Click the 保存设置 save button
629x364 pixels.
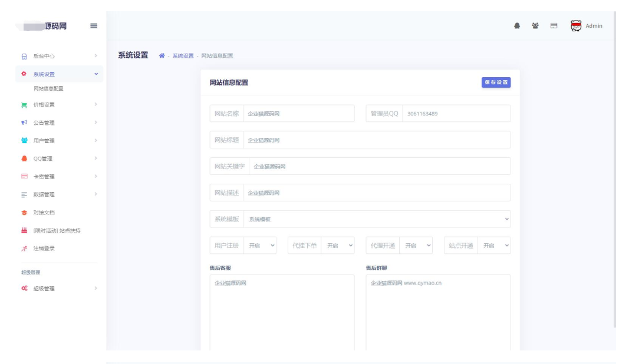coord(496,82)
